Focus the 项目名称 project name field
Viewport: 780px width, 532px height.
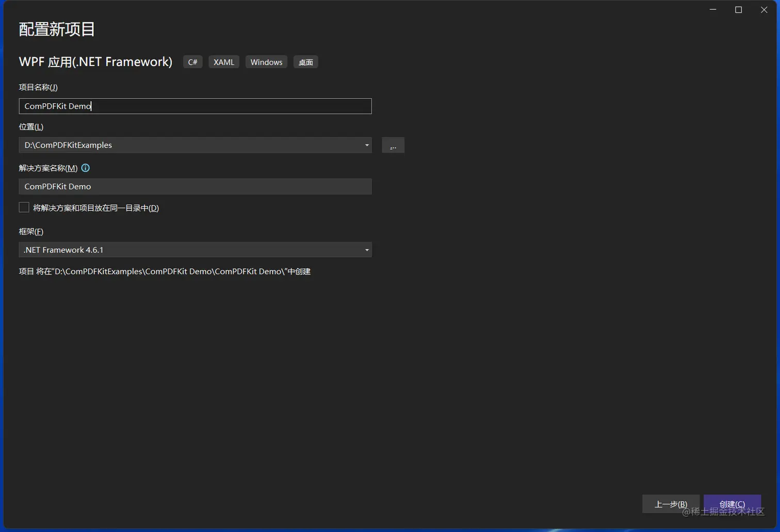tap(195, 106)
